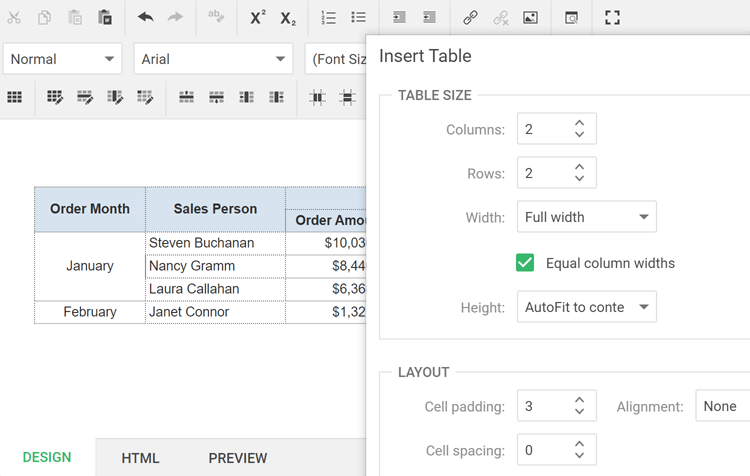Click the insert hyperlink icon
Image resolution: width=750 pixels, height=476 pixels.
tap(470, 18)
